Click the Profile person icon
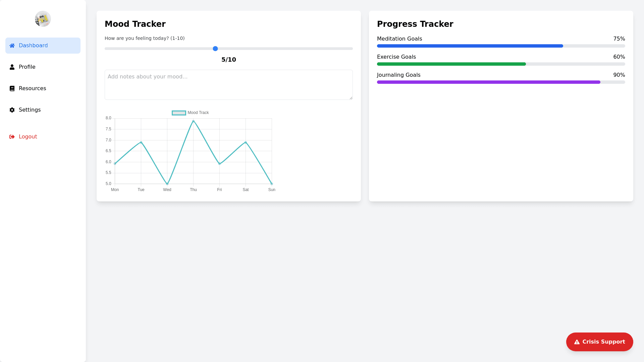Viewport: 644px width, 362px height. (12, 67)
